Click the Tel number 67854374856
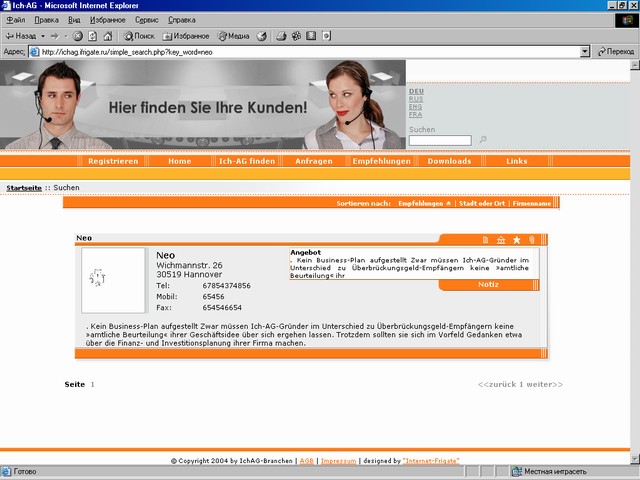 click(227, 286)
